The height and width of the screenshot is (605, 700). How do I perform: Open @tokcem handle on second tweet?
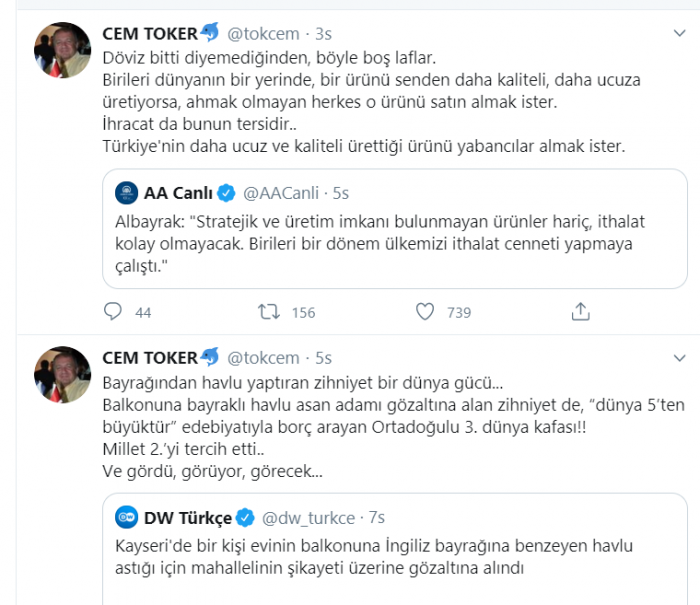[265, 358]
